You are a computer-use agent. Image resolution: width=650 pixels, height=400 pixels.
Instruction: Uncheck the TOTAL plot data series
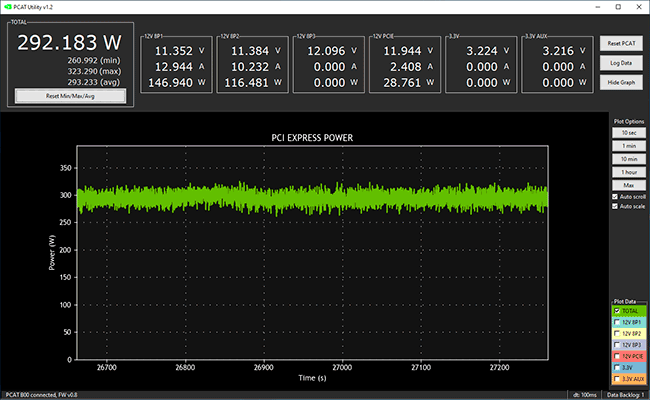point(617,312)
